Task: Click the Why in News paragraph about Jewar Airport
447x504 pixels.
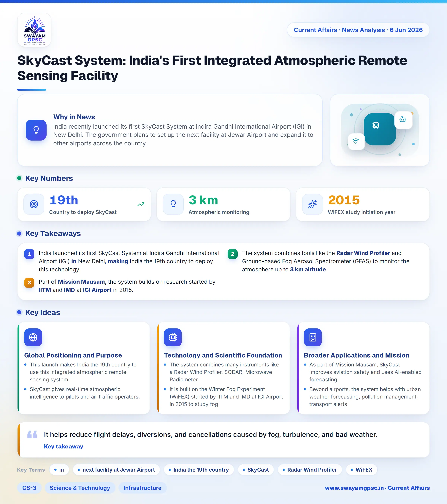Action: coord(183,135)
